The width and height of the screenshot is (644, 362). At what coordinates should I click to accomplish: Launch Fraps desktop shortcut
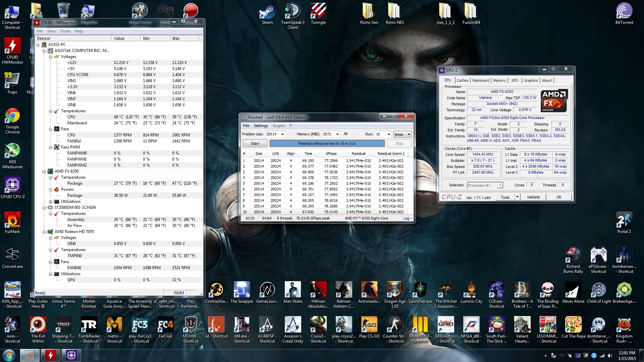tap(12, 81)
